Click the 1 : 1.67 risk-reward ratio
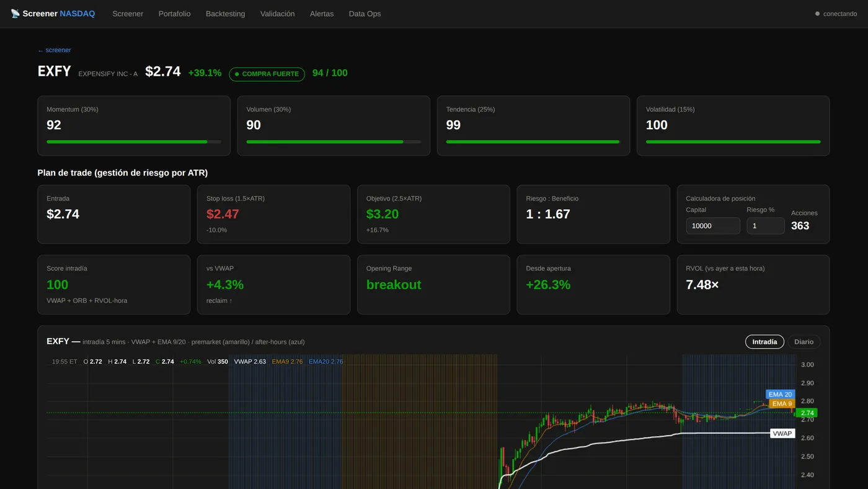This screenshot has height=489, width=868. [548, 214]
